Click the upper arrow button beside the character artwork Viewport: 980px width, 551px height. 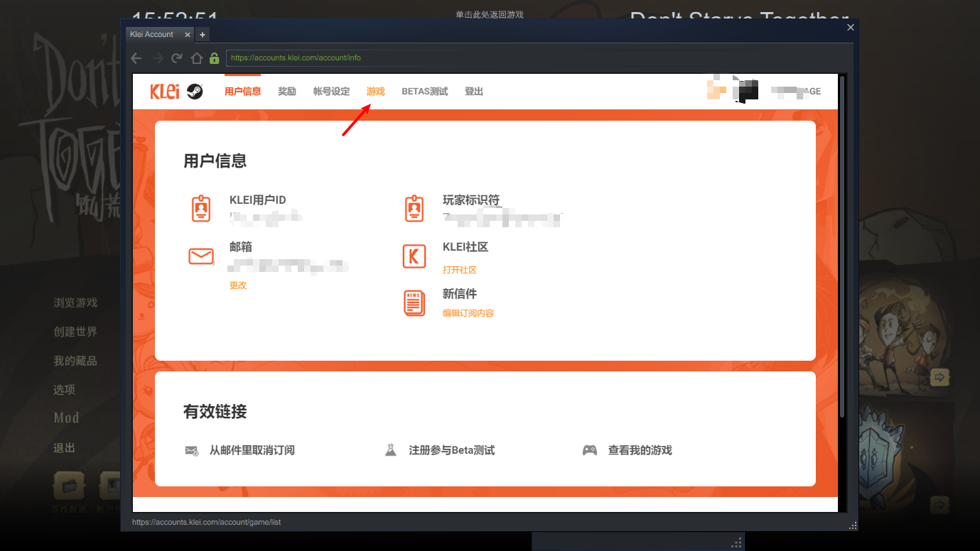pyautogui.click(x=939, y=377)
